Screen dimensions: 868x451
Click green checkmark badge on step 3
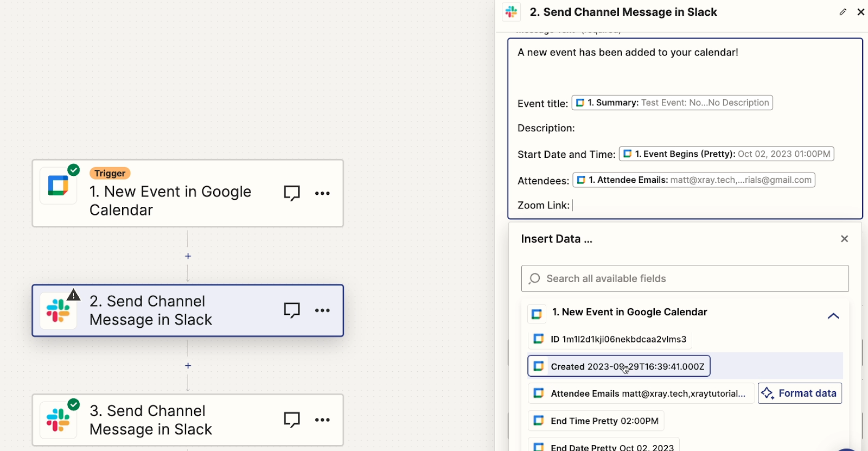coord(74,404)
